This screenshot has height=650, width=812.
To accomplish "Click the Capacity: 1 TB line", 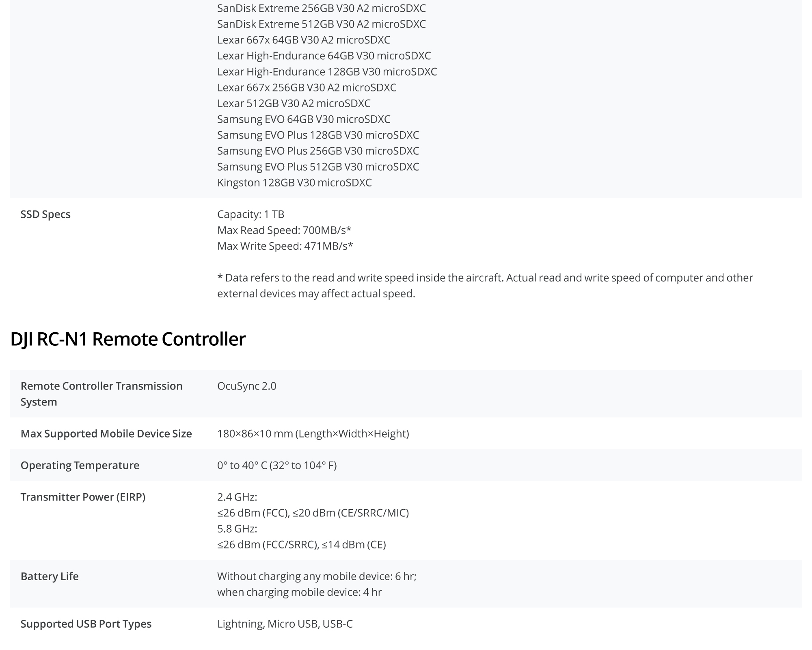I will pos(251,214).
